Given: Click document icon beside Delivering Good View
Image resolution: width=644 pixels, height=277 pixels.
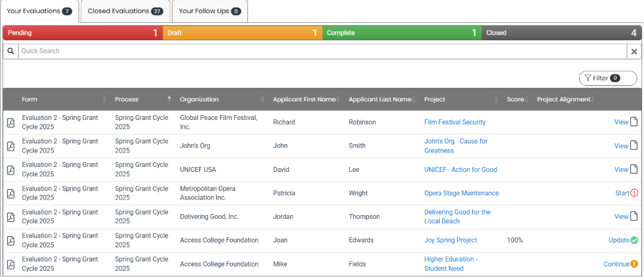Looking at the screenshot, I should click(634, 216).
